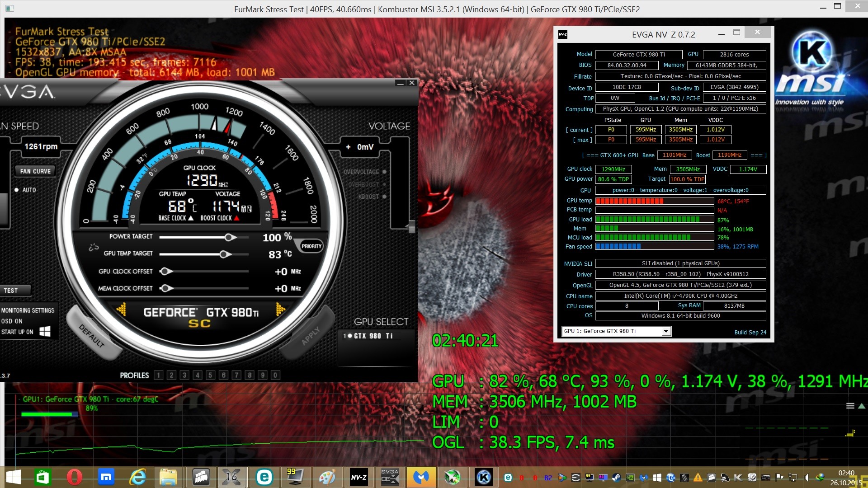Toggle OSD ON setting
The height and width of the screenshot is (488, 868).
point(12,321)
